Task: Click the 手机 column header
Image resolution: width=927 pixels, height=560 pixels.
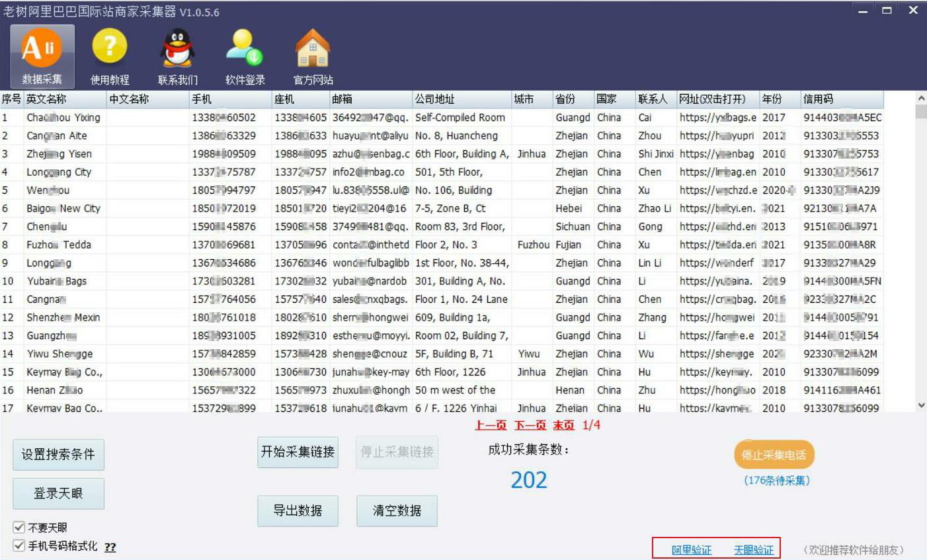Action: [x=231, y=99]
